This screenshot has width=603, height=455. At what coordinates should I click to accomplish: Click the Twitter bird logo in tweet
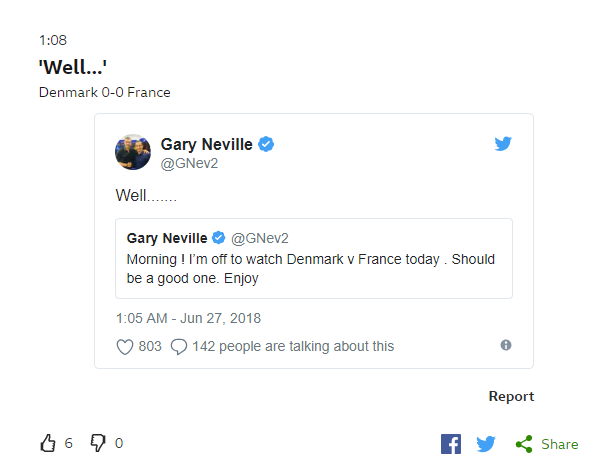(504, 144)
